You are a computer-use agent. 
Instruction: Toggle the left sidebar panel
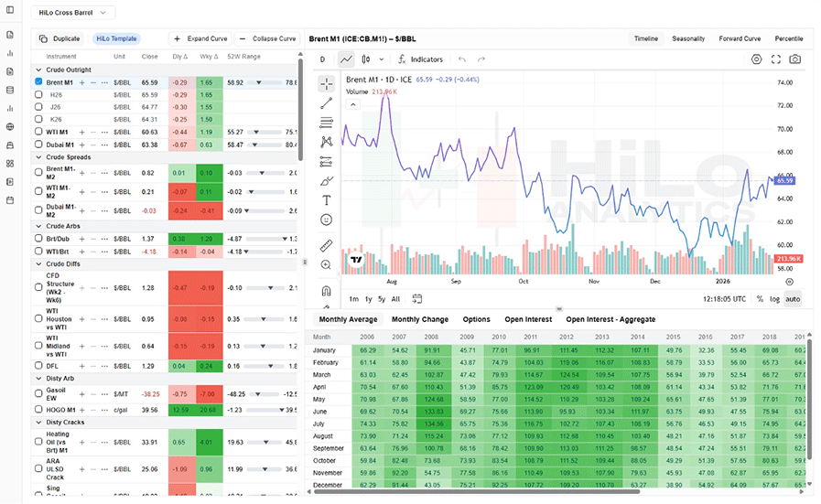click(x=10, y=10)
